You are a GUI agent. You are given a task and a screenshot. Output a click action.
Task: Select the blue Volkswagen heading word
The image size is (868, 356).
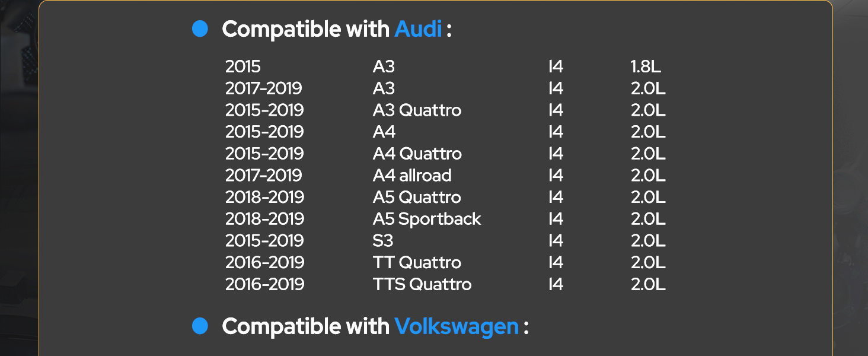(x=457, y=326)
